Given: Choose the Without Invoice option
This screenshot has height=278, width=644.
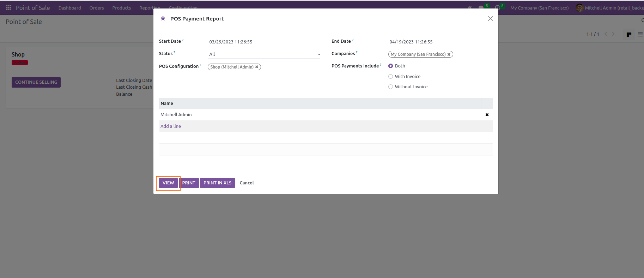Looking at the screenshot, I should [390, 87].
